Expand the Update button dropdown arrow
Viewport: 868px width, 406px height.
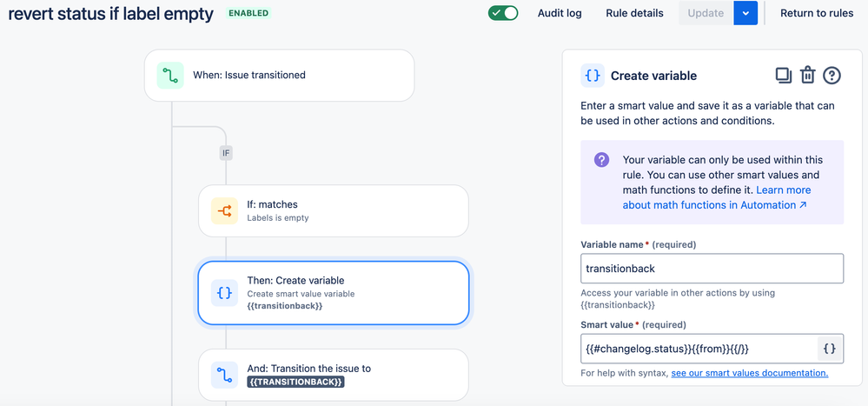coord(745,13)
